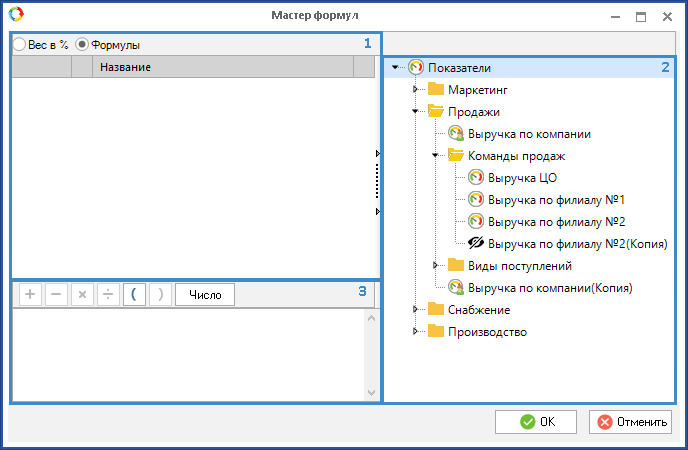Expand the Маркетинг folder
Viewport: 688px width, 450px height.
[x=416, y=90]
